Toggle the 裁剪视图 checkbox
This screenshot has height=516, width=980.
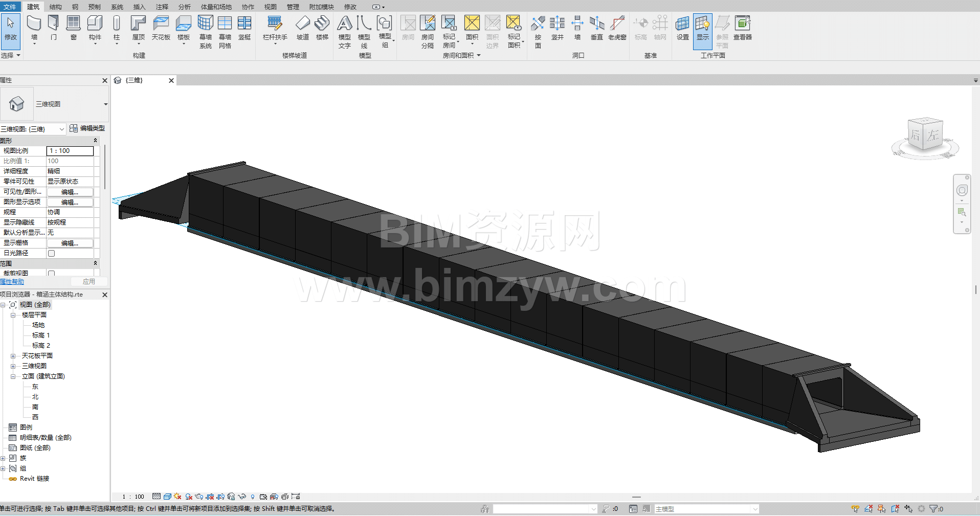pos(51,273)
